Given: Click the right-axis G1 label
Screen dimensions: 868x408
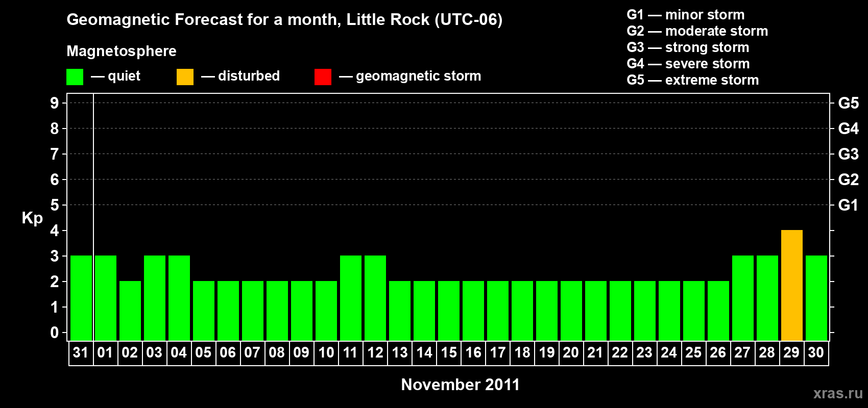Looking at the screenshot, I should click(849, 205).
